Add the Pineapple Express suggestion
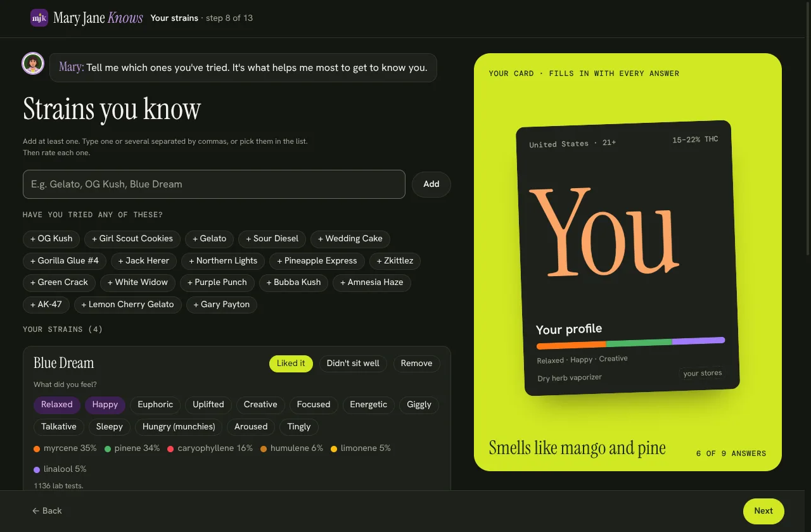811x532 pixels. pyautogui.click(x=317, y=261)
